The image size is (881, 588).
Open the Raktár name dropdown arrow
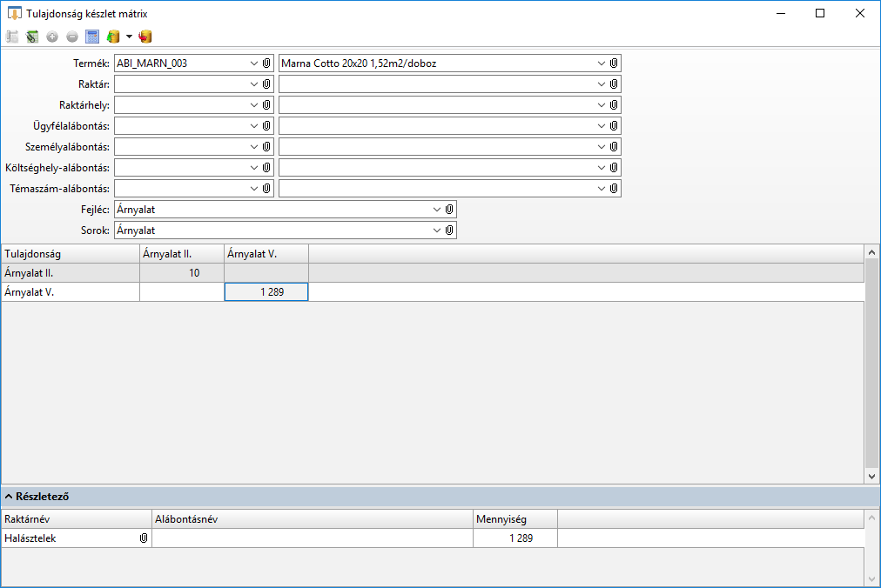click(602, 84)
